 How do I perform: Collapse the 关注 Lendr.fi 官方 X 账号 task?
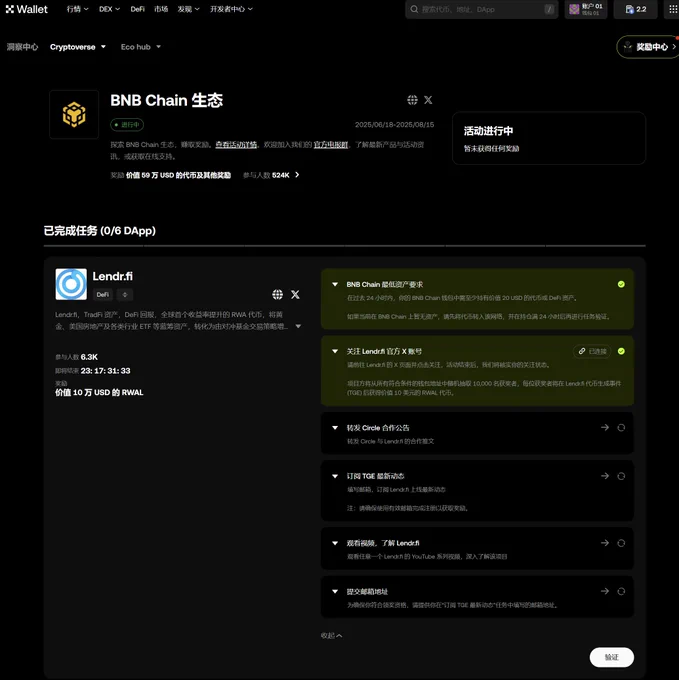(335, 351)
